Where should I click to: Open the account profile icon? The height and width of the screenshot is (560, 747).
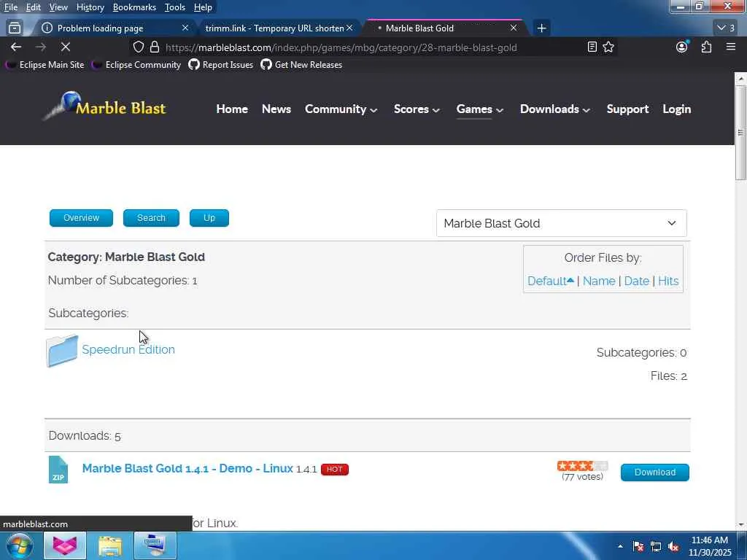[682, 47]
